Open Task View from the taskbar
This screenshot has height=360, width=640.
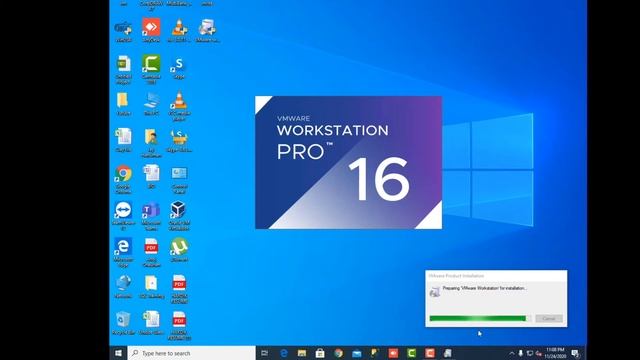[264, 353]
